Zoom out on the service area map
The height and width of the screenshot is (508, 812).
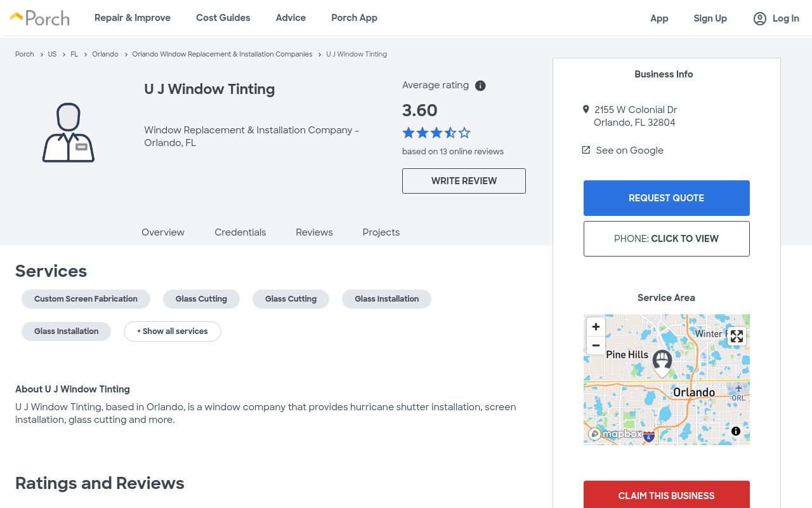coord(596,345)
